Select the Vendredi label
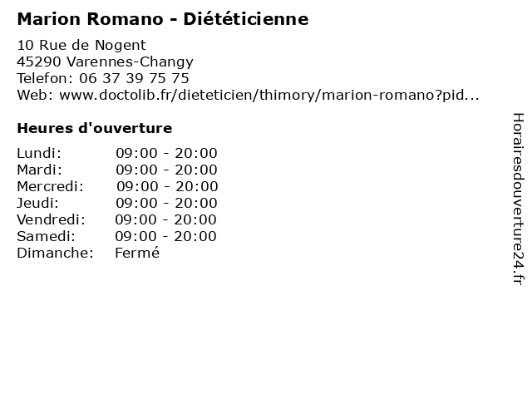 51,219
